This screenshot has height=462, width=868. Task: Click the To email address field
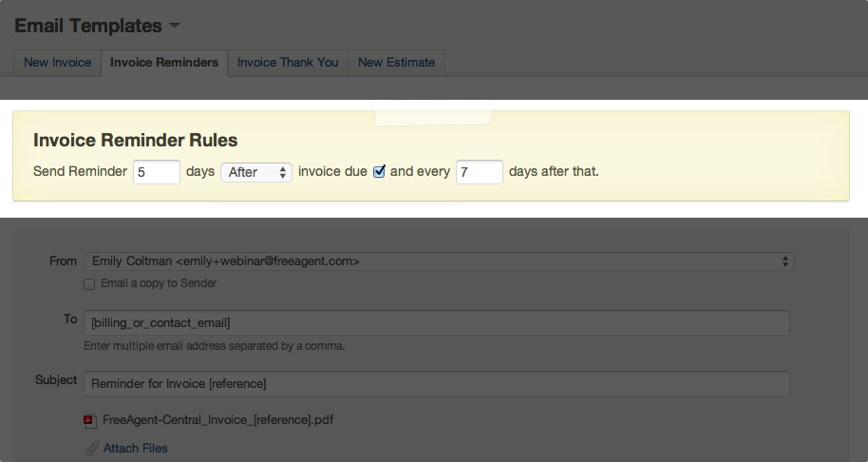coord(437,323)
